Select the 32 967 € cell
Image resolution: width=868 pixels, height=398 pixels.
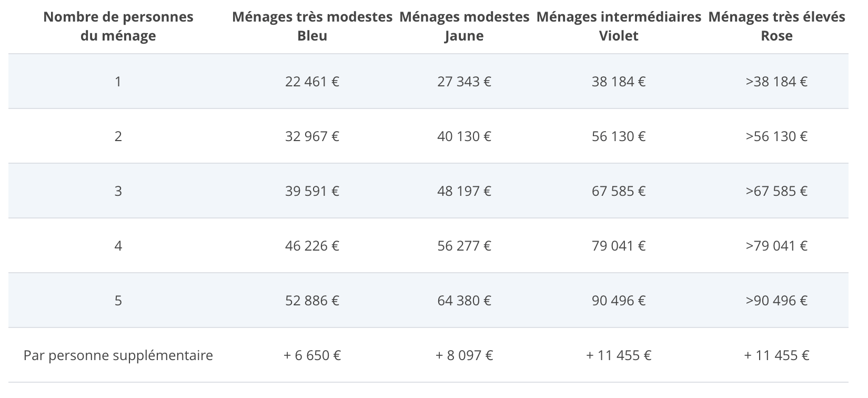pos(312,136)
